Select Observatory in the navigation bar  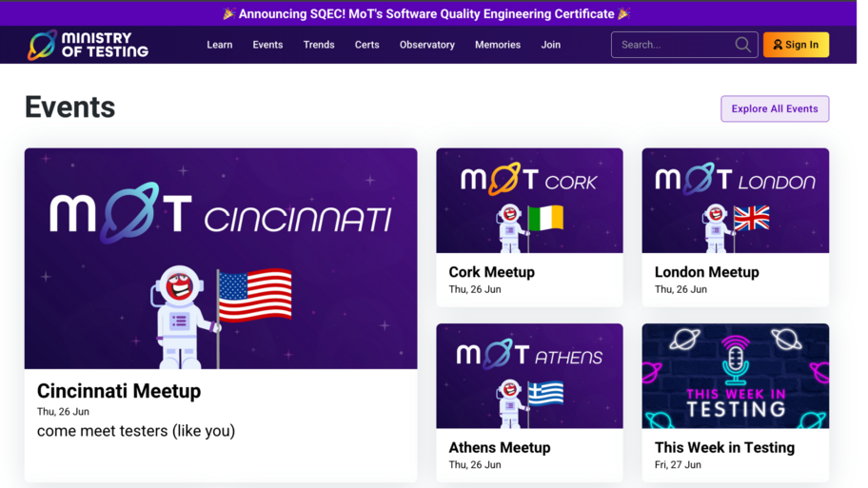pyautogui.click(x=427, y=45)
